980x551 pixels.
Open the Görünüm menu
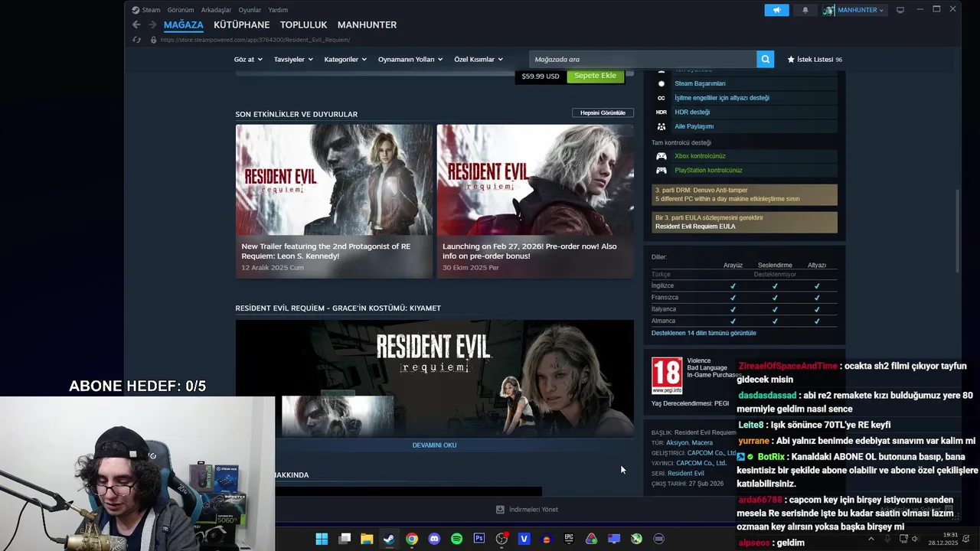click(x=181, y=10)
